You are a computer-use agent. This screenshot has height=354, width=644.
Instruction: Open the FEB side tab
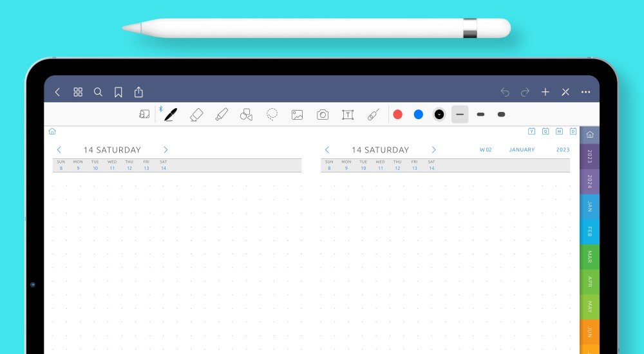click(x=590, y=232)
